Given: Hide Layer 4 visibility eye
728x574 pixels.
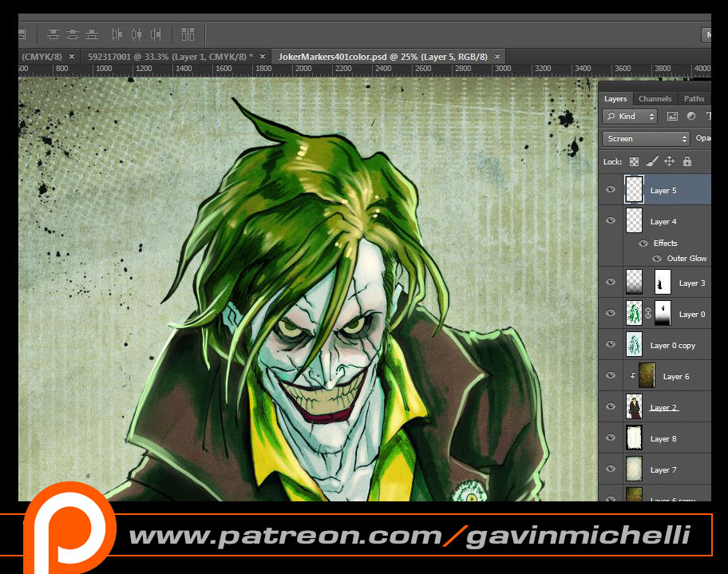Looking at the screenshot, I should (611, 220).
